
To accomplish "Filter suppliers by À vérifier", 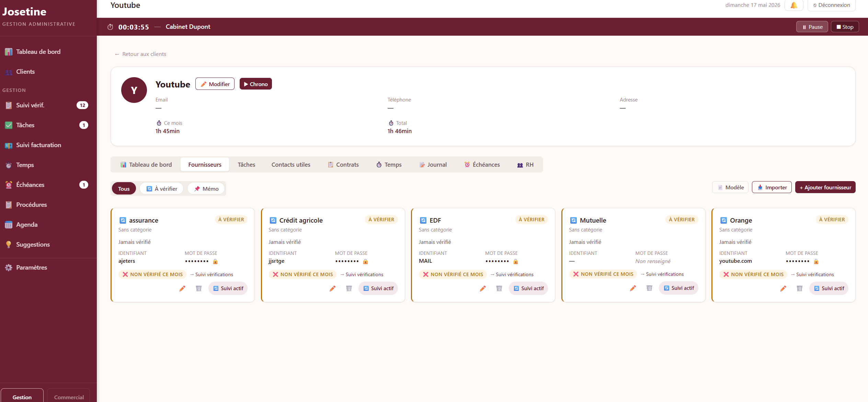I will point(162,189).
